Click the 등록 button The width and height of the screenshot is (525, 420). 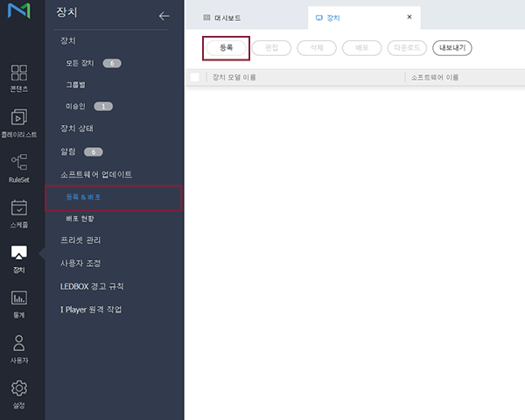click(x=226, y=47)
